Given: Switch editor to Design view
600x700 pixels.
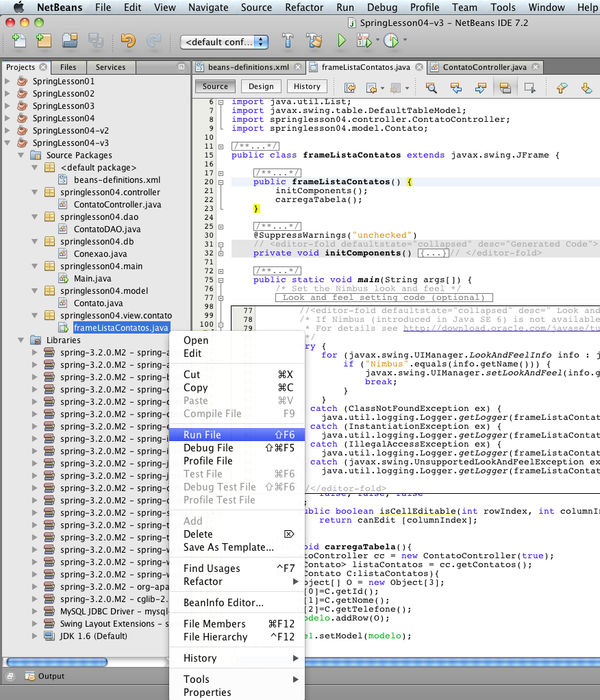Looking at the screenshot, I should (261, 87).
